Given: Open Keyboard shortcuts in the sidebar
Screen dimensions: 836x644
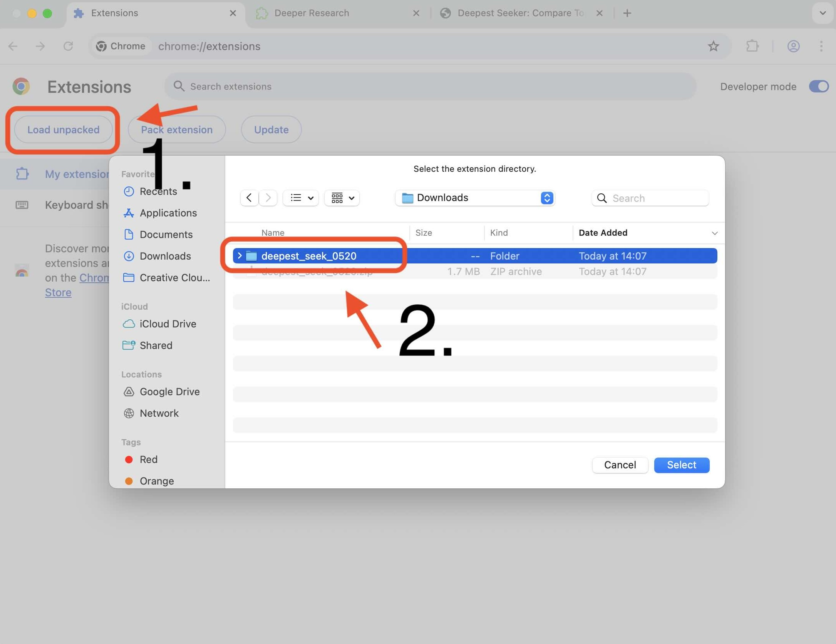Looking at the screenshot, I should pyautogui.click(x=55, y=205).
